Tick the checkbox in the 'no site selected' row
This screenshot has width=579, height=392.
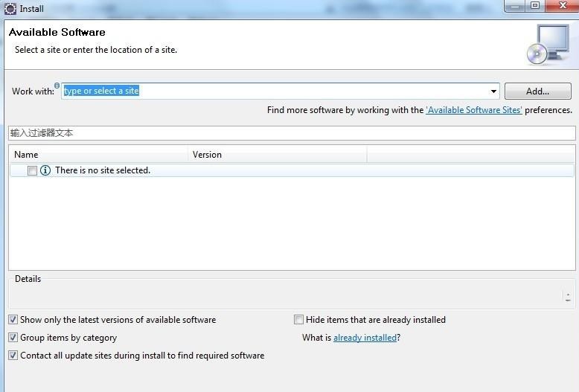click(x=32, y=170)
